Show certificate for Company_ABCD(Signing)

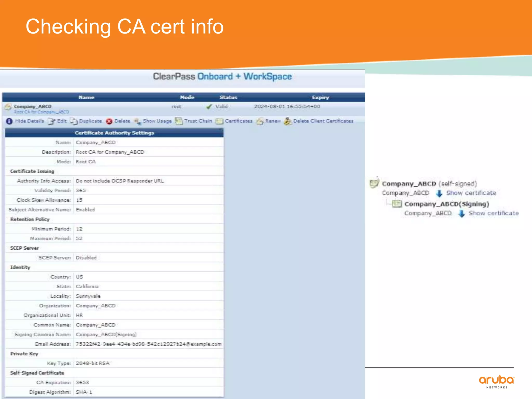click(494, 213)
